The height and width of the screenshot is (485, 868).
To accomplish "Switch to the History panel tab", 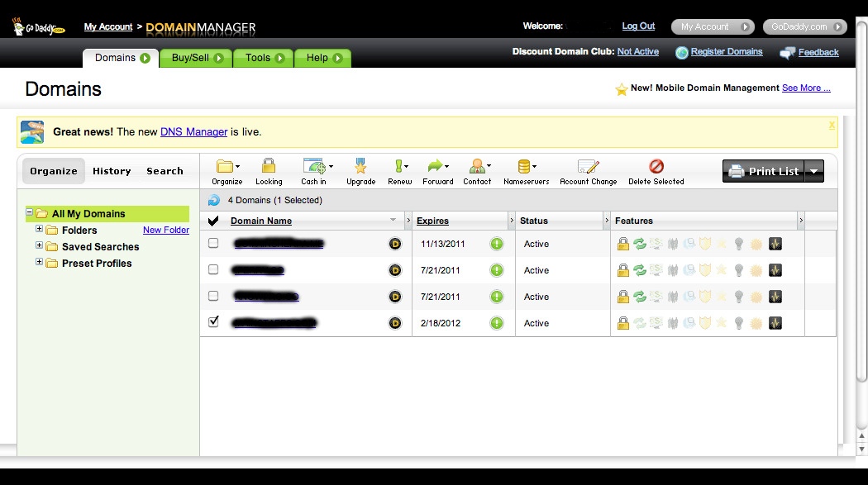I will coord(112,171).
